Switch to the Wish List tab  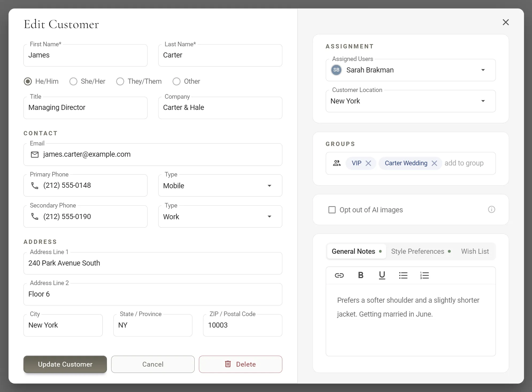(475, 251)
